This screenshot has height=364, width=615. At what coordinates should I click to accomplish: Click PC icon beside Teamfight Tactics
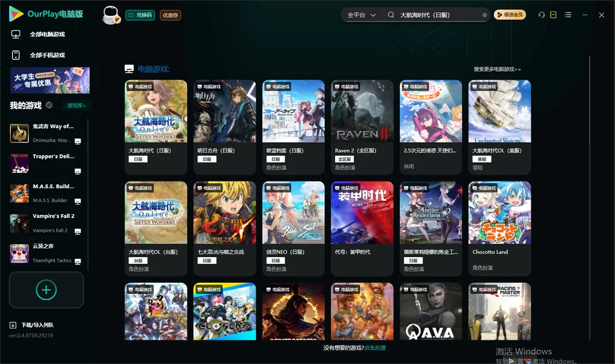tap(77, 262)
